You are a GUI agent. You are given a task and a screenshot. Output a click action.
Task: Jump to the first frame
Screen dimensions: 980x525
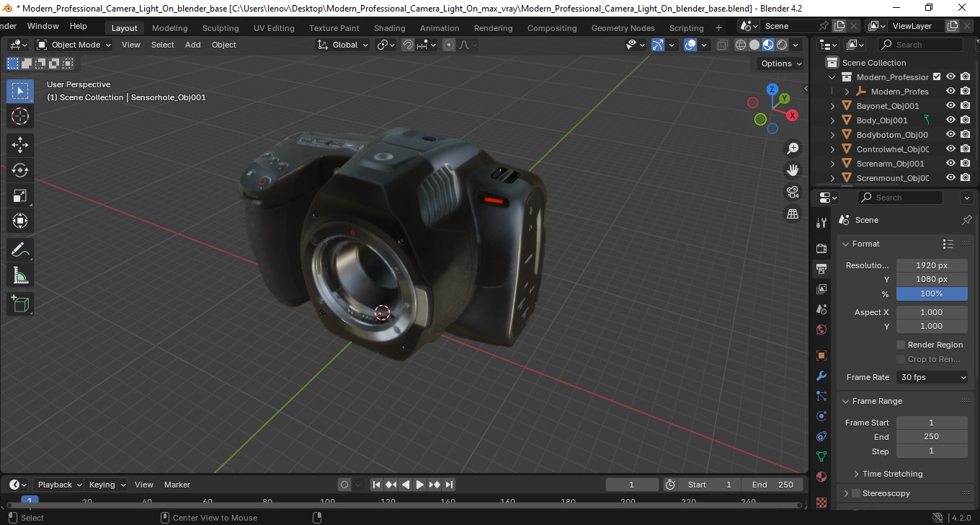[376, 485]
